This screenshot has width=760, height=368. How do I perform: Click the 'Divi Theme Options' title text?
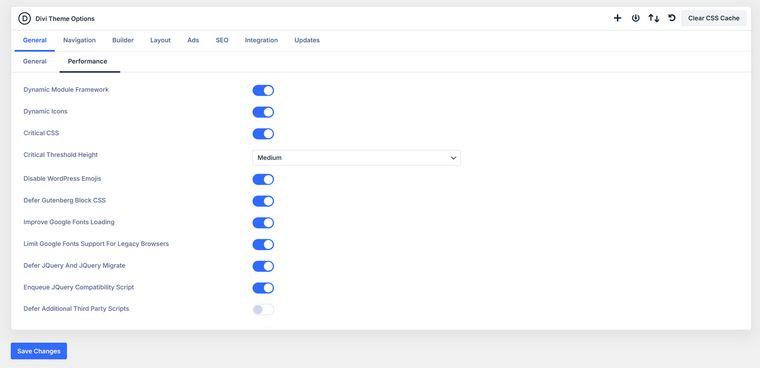click(65, 19)
